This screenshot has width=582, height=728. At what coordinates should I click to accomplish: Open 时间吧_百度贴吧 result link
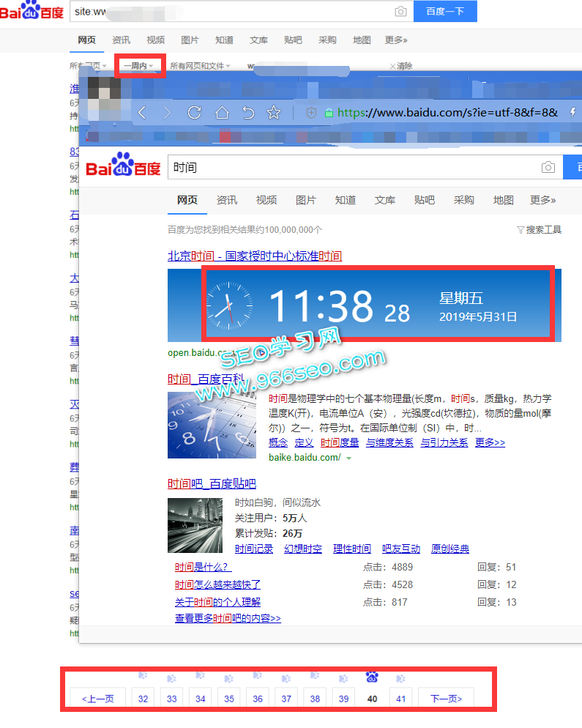tap(212, 484)
